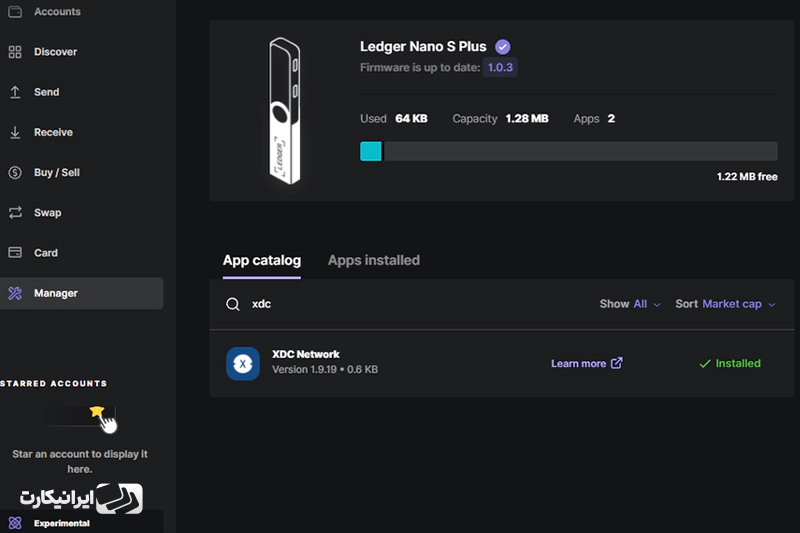Click the Send upload arrow icon
Viewport: 800px width, 533px height.
(15, 92)
